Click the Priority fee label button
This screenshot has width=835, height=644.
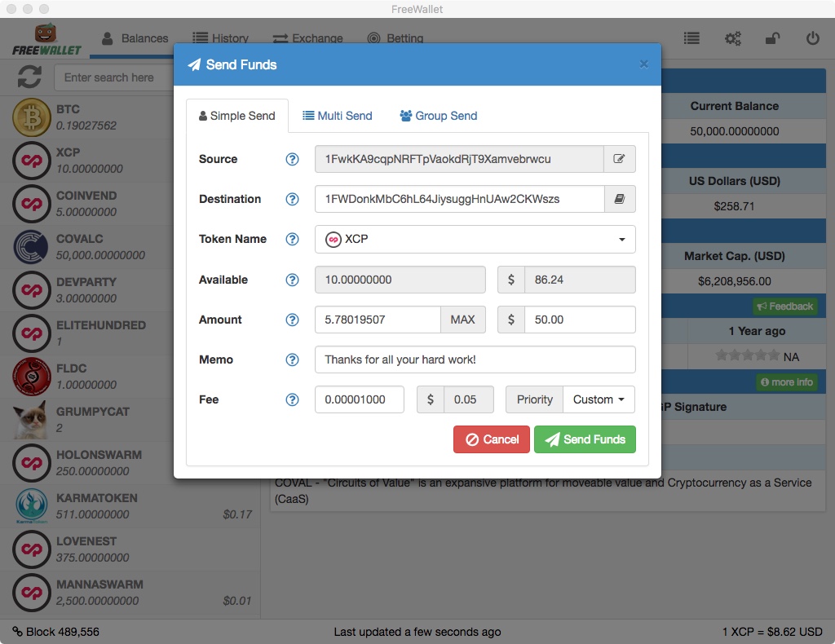pos(535,399)
